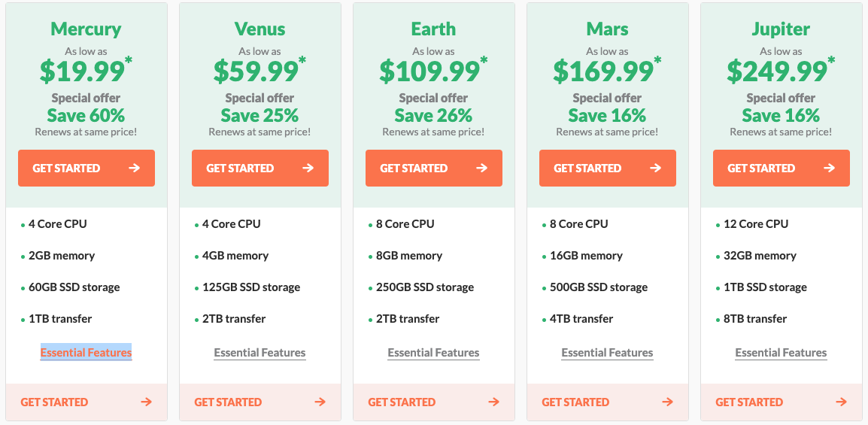Show Essential Features for the Jupiter plan
Viewport: 868px width, 425px height.
pos(781,353)
